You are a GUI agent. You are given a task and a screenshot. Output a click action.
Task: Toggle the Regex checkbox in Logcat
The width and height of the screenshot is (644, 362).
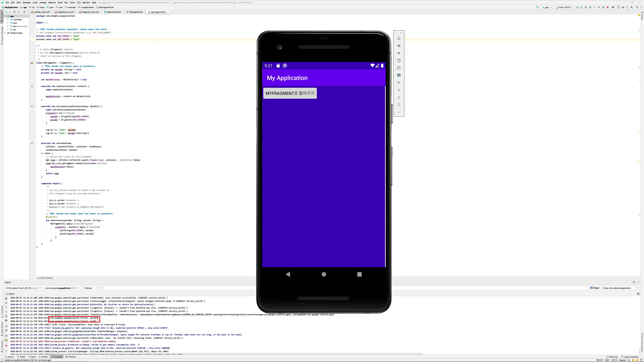coord(592,288)
